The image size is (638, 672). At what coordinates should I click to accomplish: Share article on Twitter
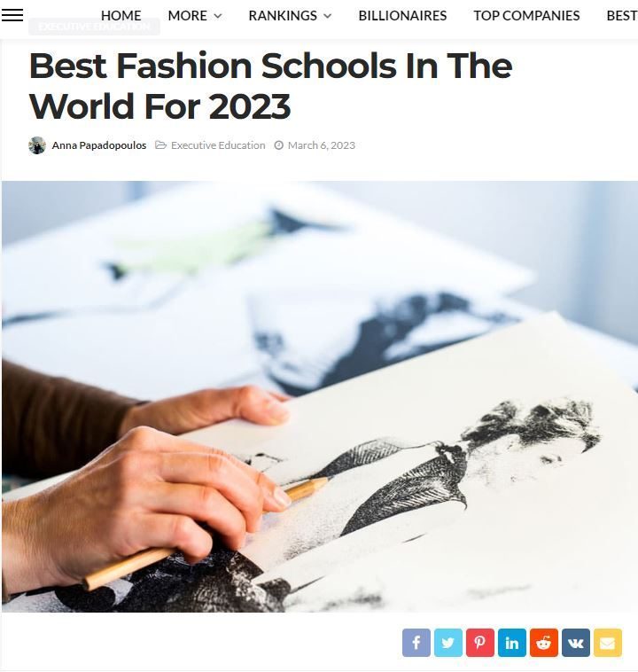coord(448,643)
